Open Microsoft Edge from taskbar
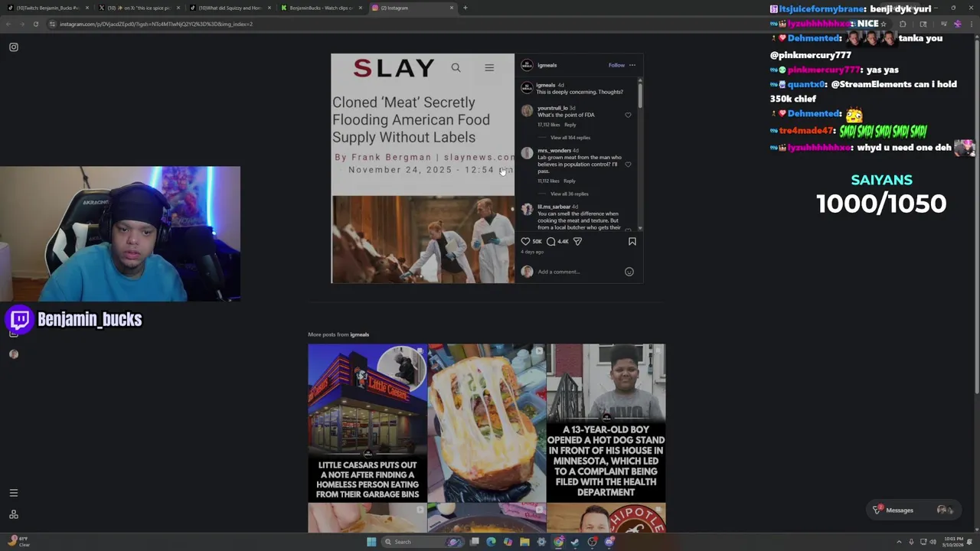 pos(491,542)
